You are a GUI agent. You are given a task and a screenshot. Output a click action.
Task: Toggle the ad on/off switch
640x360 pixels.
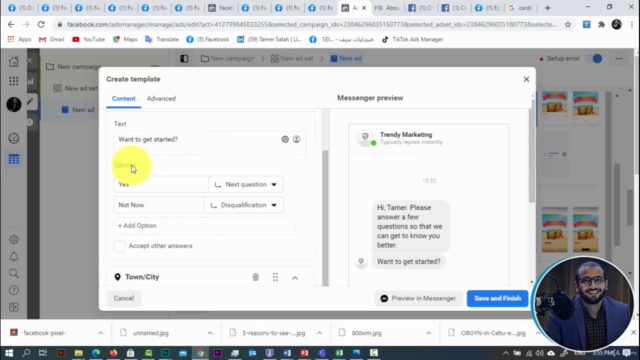(594, 58)
